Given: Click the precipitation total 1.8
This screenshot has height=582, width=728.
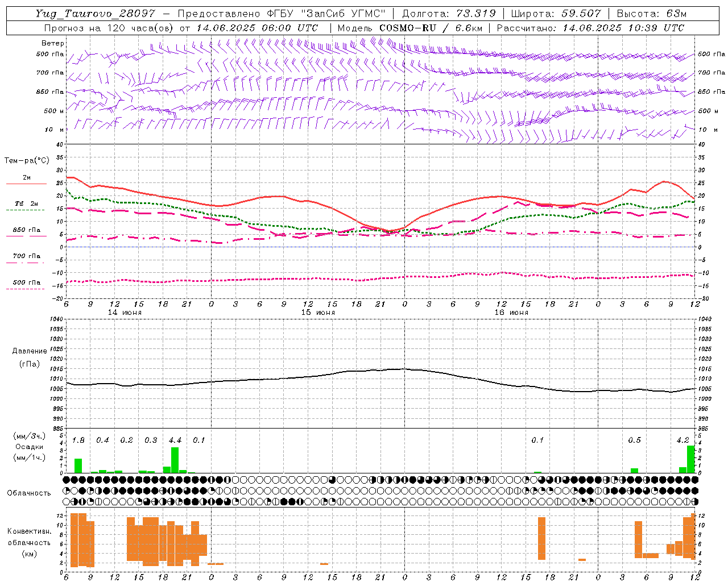Looking at the screenshot, I should click(78, 440).
